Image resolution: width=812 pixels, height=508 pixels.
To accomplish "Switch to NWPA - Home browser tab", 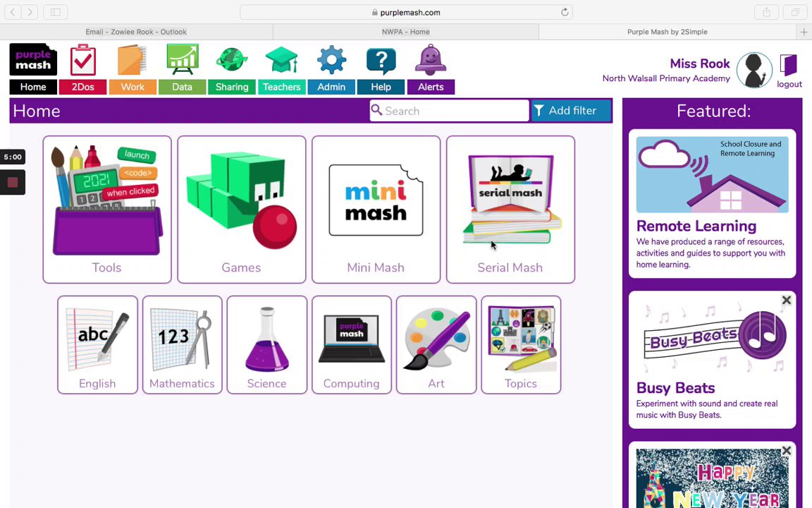I will [406, 32].
